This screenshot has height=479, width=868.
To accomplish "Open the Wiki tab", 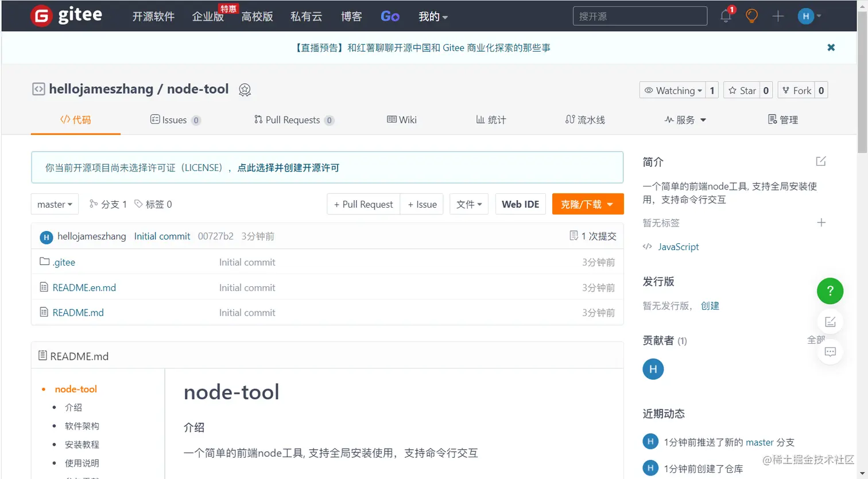I will (x=402, y=120).
